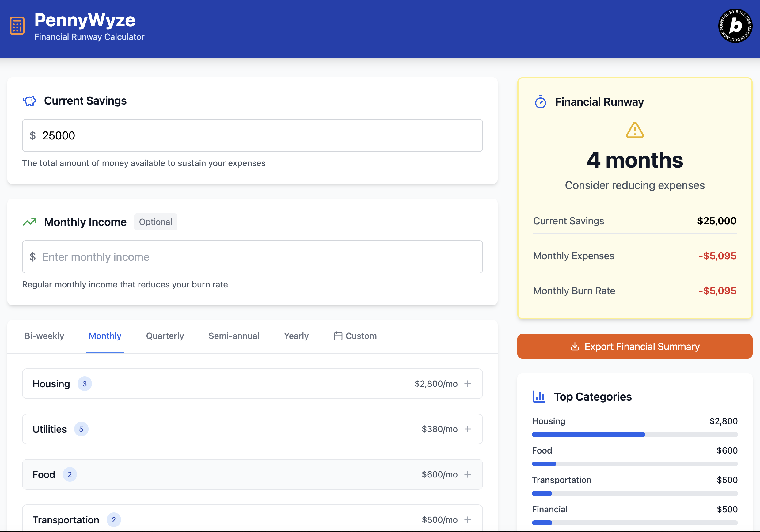Expand the Utilities category plus icon

click(x=467, y=429)
